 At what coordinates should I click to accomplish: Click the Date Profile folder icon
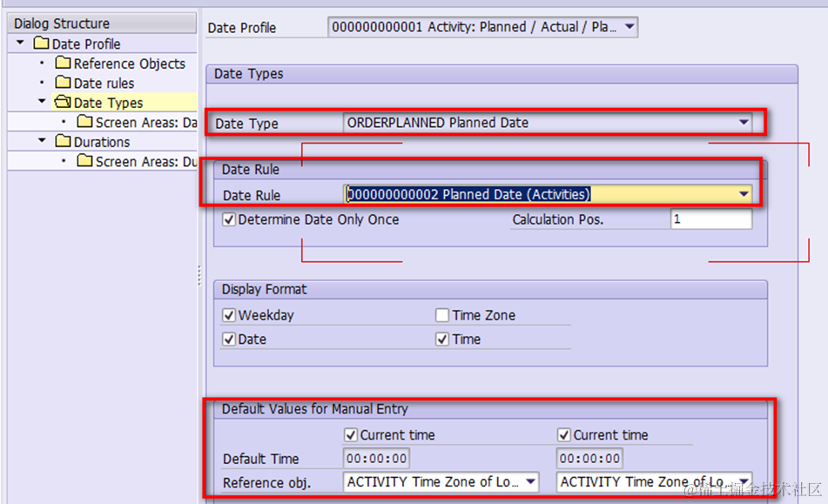(41, 43)
